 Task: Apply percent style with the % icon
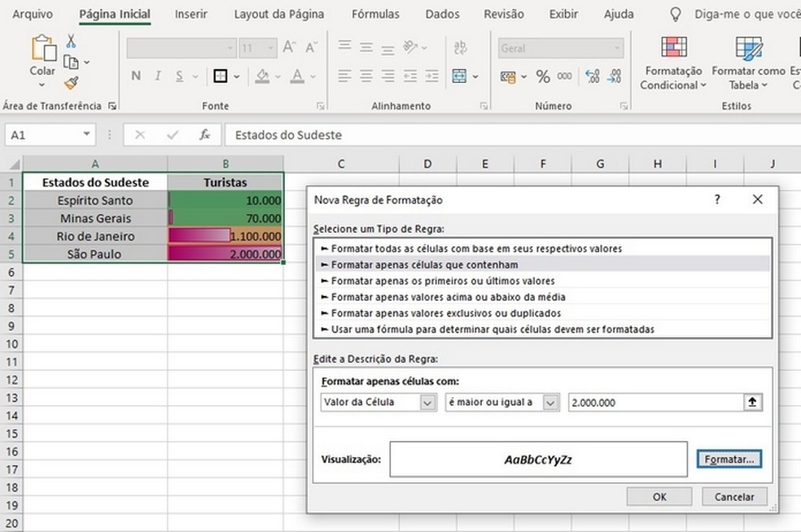point(543,76)
